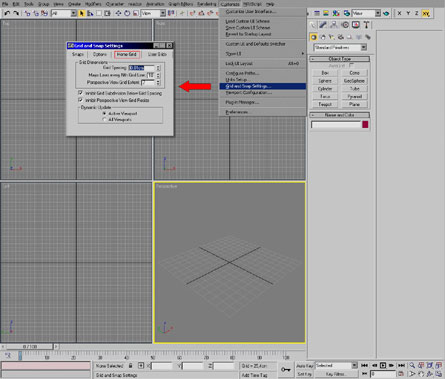
Task: Open the Rendering menu
Action: [206, 4]
